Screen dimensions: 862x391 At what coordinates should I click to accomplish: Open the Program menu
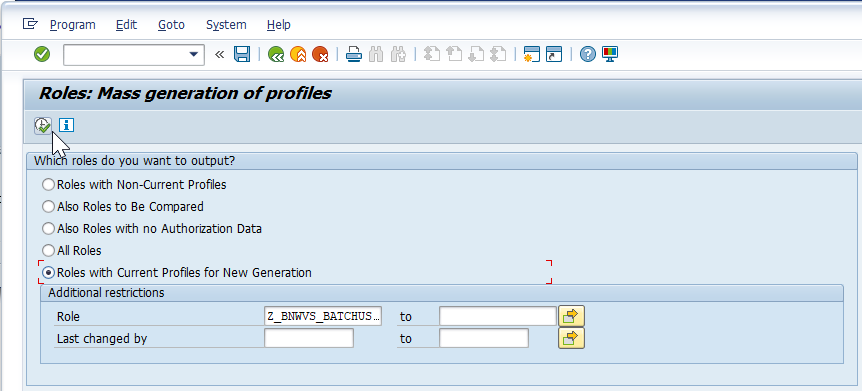coord(73,25)
